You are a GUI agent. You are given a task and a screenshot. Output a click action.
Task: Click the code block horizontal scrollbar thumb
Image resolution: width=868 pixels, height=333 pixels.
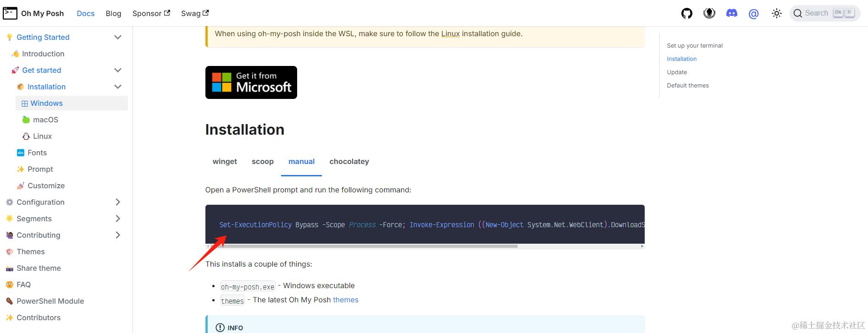(364, 246)
